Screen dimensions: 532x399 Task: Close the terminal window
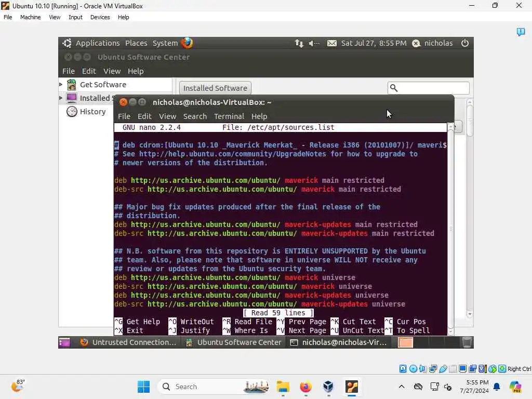(x=123, y=102)
